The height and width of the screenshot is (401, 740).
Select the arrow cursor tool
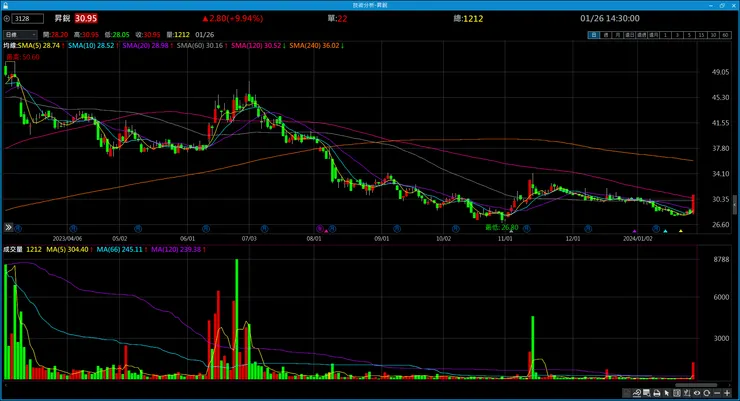click(x=667, y=393)
